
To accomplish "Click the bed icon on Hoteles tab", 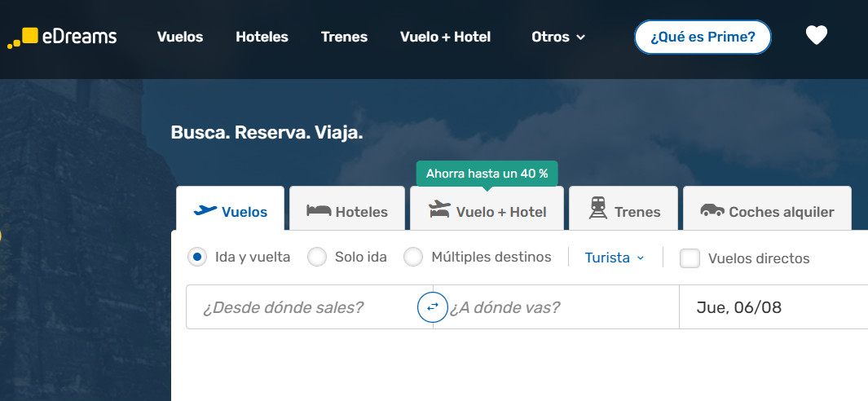I will click(319, 211).
